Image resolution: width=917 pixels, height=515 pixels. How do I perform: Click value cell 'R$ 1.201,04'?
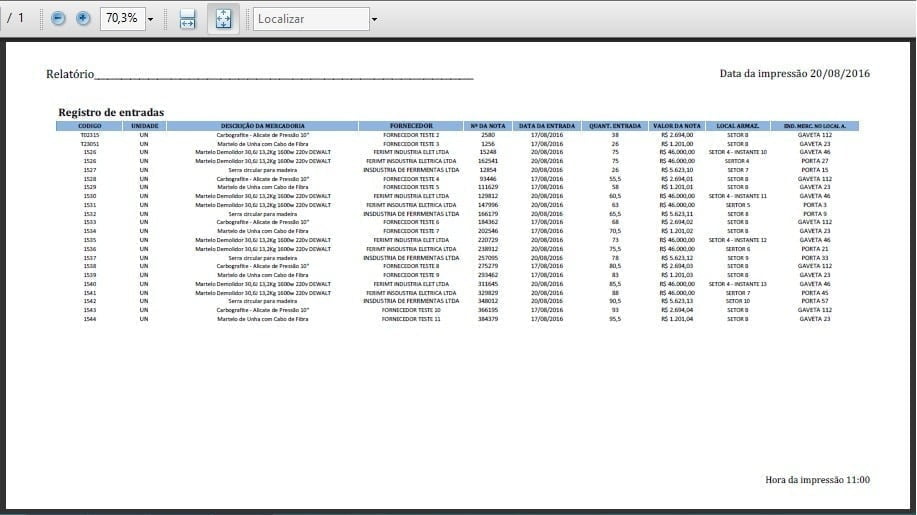[x=677, y=319]
